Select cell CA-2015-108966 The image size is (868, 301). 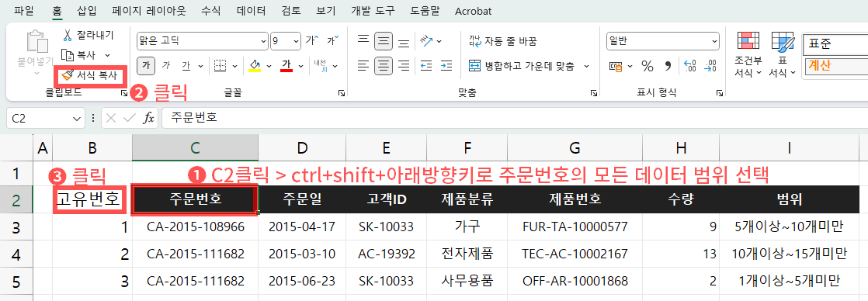point(196,227)
